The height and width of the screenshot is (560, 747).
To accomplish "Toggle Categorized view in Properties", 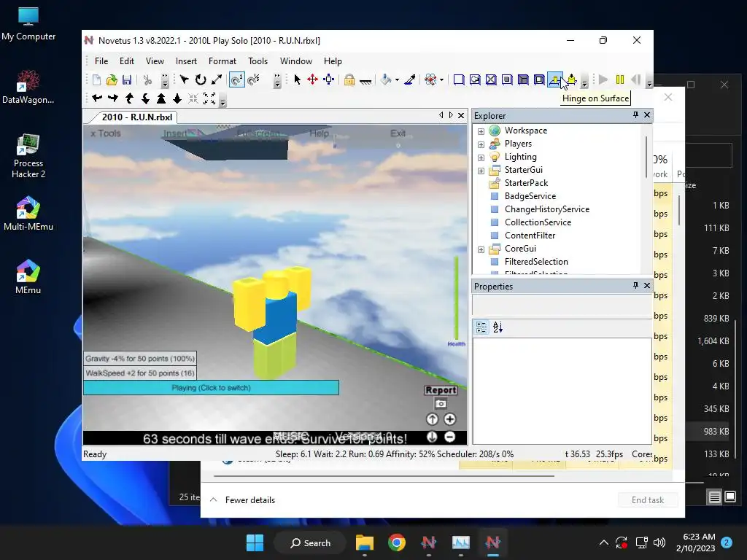I will click(481, 327).
